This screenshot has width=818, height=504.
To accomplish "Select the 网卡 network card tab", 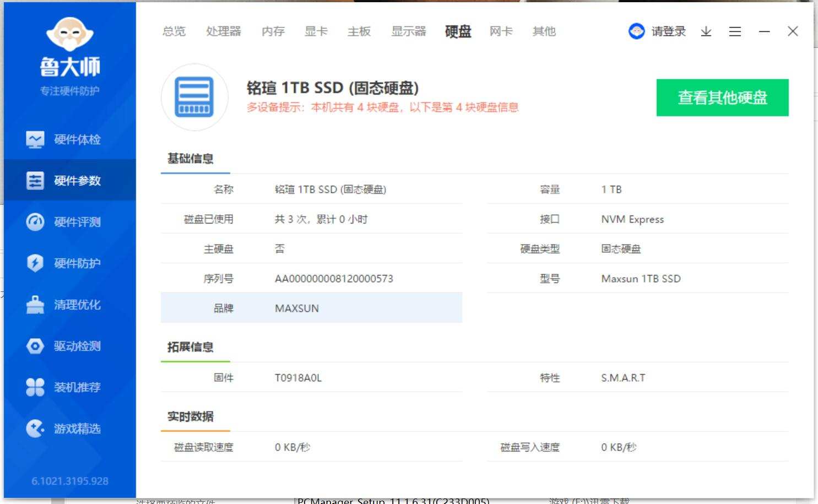I will click(x=501, y=31).
